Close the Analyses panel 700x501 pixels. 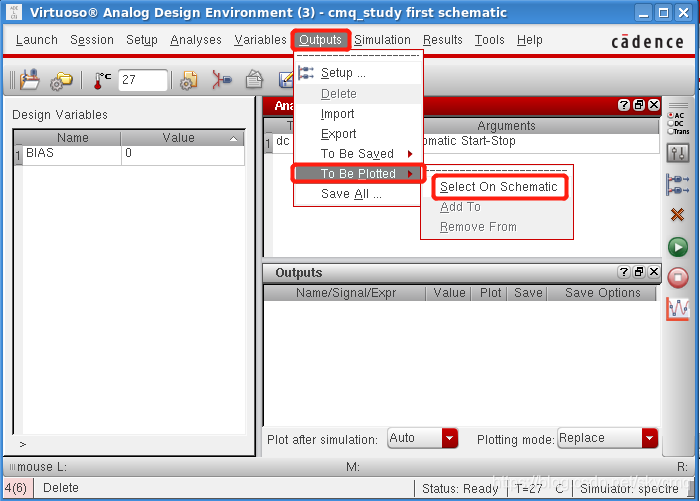coord(654,105)
